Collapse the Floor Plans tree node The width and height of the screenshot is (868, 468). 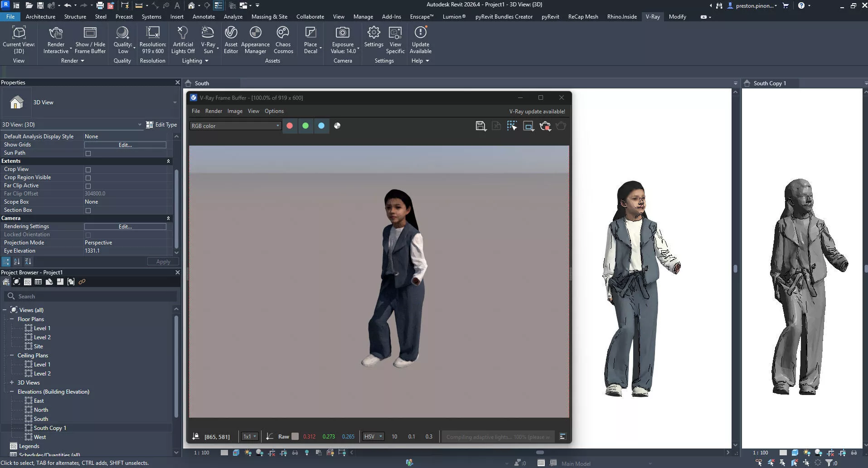(12, 319)
